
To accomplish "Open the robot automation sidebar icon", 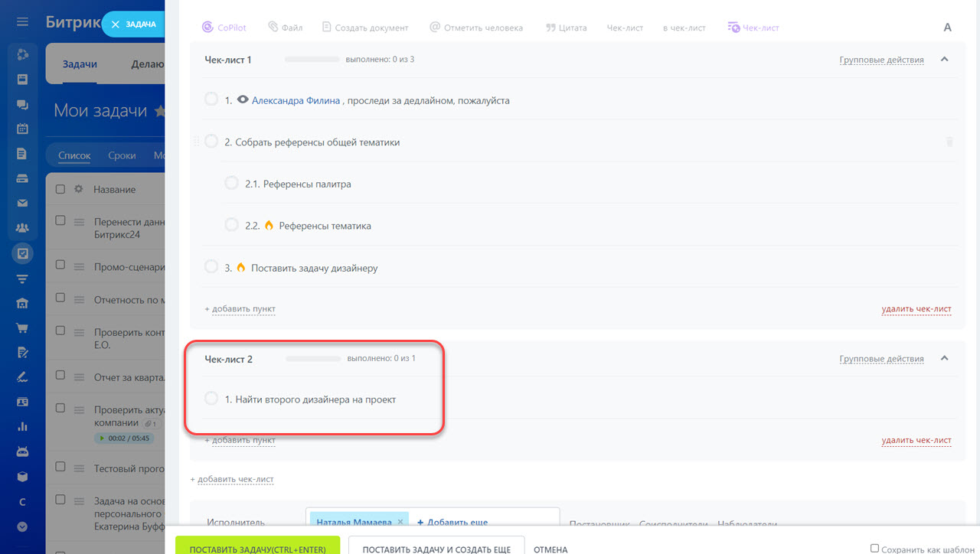I will (x=22, y=451).
